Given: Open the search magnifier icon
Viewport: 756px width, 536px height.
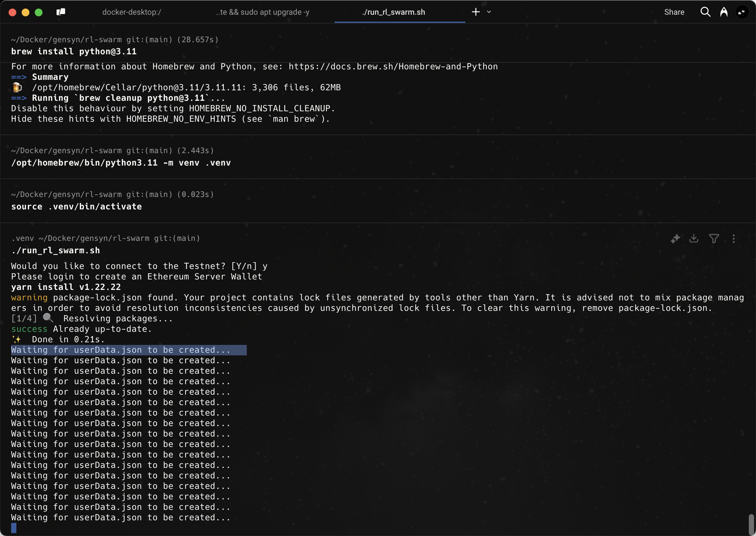Looking at the screenshot, I should click(705, 12).
